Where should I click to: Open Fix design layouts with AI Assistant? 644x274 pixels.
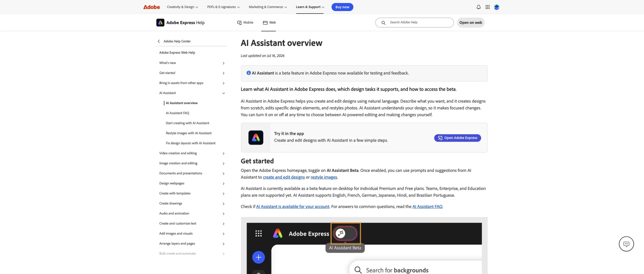pyautogui.click(x=191, y=143)
